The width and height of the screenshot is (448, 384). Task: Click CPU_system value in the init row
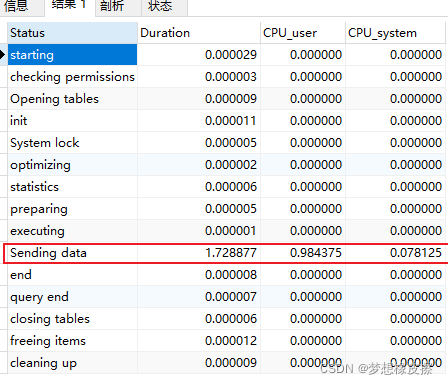click(x=416, y=121)
